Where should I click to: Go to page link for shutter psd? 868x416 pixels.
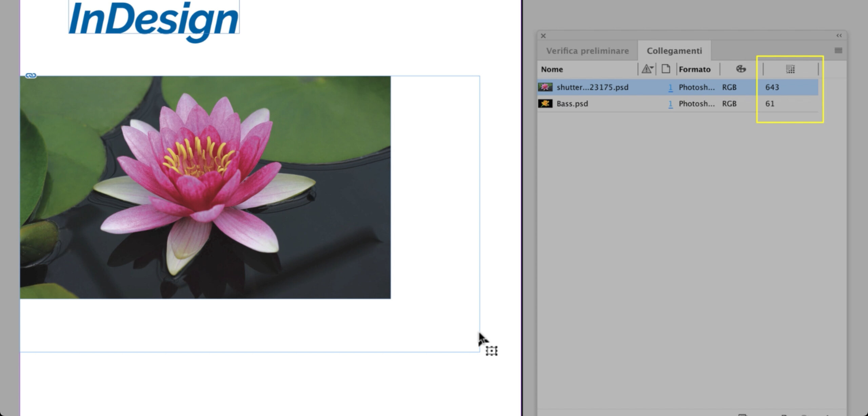tap(670, 87)
